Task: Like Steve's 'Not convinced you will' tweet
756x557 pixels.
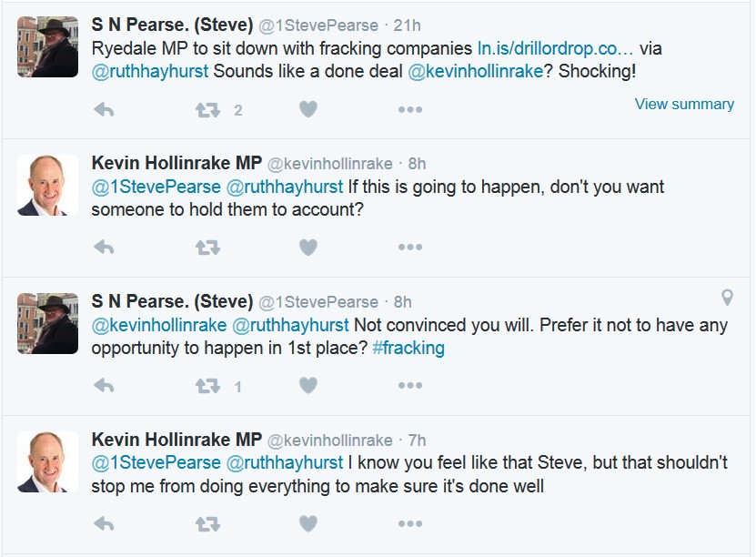Action: [x=308, y=386]
